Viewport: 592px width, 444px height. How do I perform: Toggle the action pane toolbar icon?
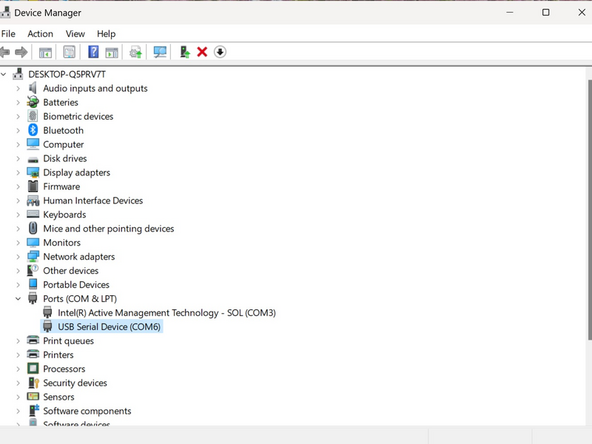click(x=111, y=52)
